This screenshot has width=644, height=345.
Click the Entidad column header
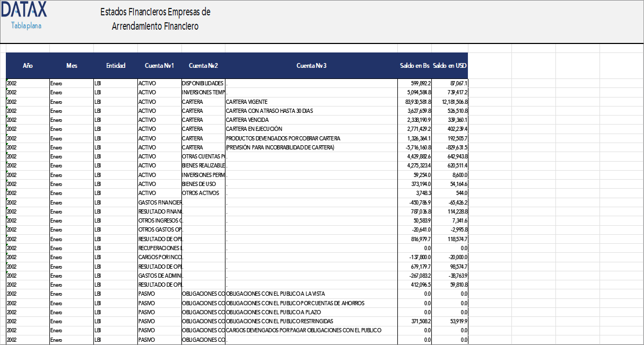point(116,66)
